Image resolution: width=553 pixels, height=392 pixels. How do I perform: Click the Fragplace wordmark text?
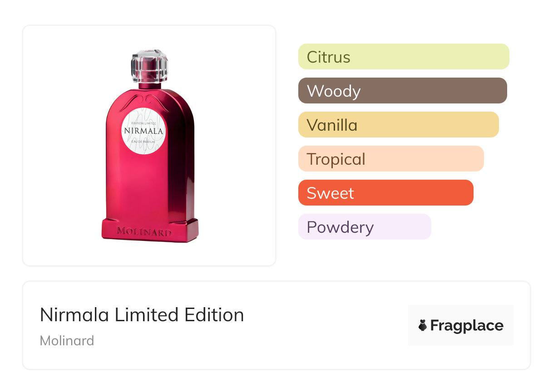point(467,326)
